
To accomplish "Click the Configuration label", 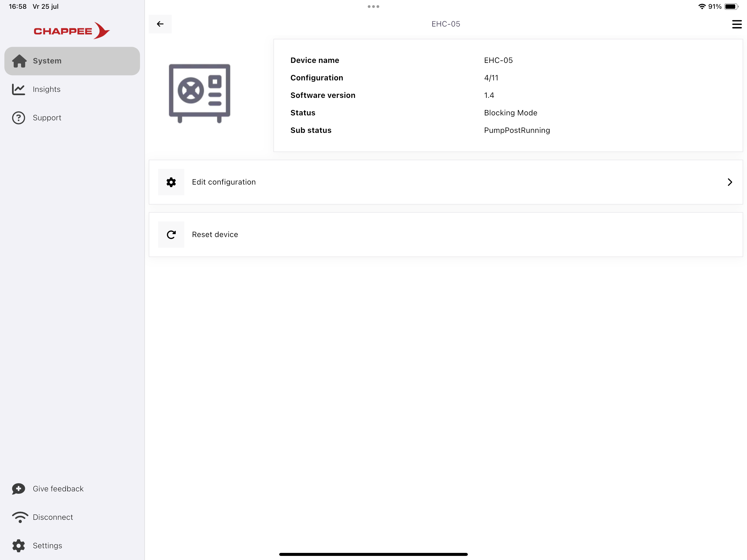I will [317, 78].
